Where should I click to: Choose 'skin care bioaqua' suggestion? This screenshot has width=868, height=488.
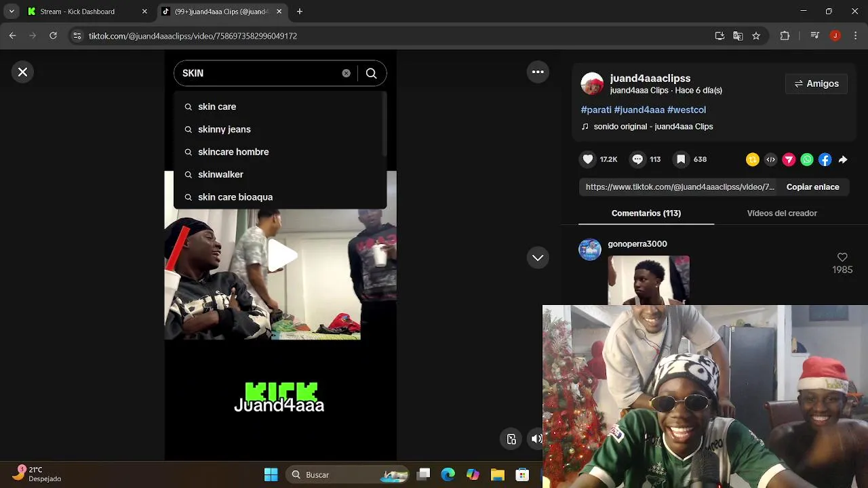[279, 197]
